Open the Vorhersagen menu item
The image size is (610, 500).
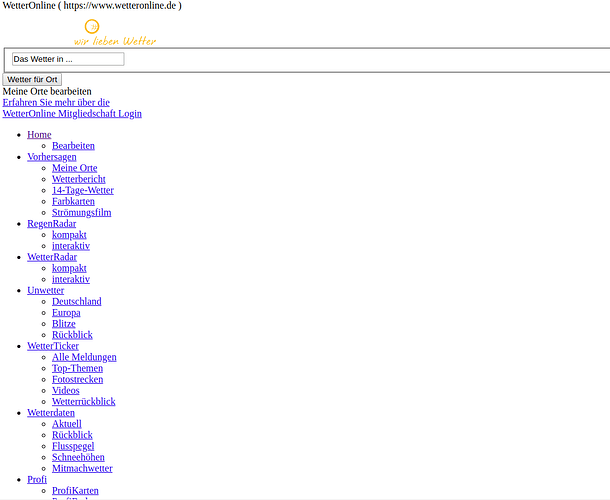(x=52, y=157)
